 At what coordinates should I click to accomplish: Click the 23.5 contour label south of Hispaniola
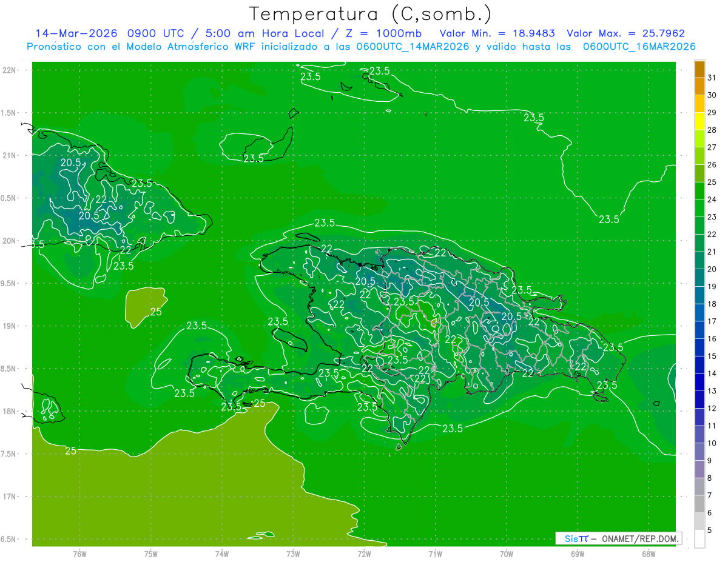(x=453, y=428)
